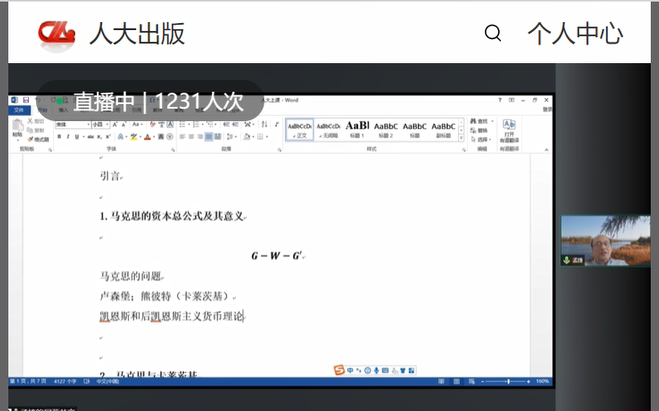The height and width of the screenshot is (411, 659).
Task: Open the font name combo box showing 宋体
Action: pos(73,124)
